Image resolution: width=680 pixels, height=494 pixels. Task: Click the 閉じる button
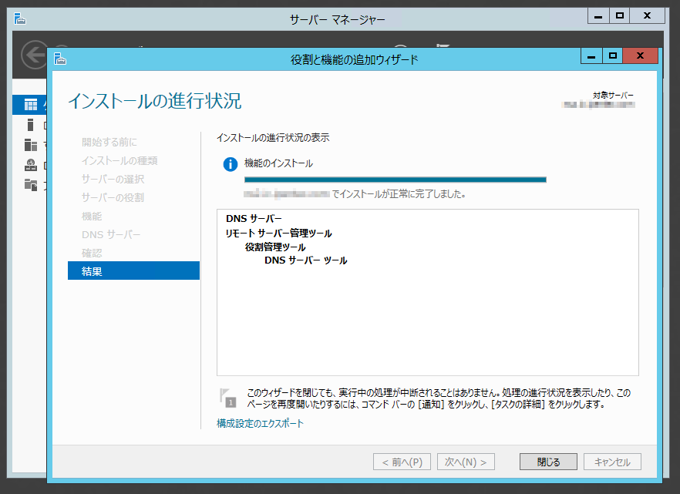pos(548,462)
